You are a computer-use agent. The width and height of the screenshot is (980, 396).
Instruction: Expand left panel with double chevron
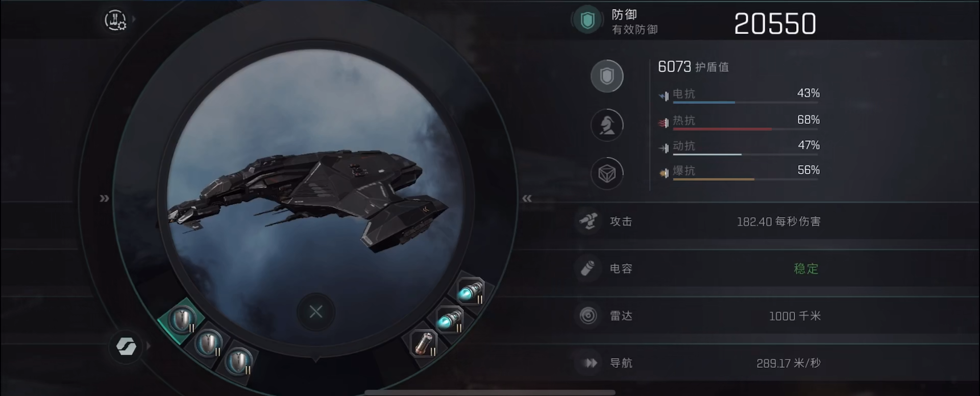click(104, 199)
